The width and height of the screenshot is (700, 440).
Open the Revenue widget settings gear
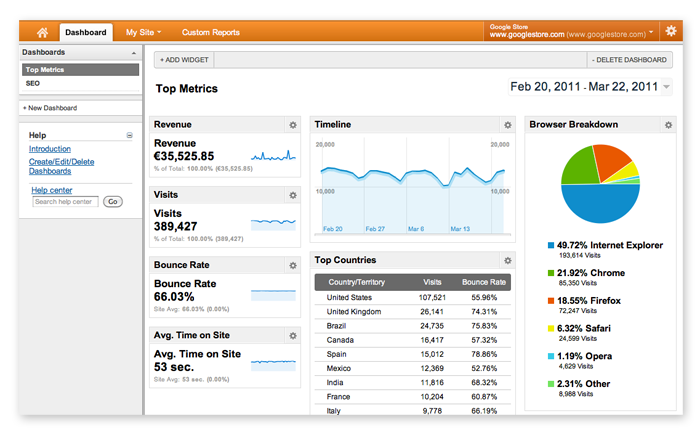[x=293, y=125]
